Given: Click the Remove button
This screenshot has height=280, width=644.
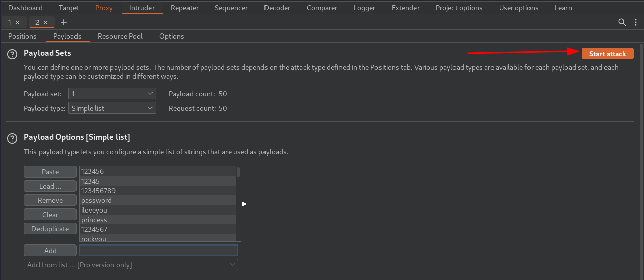Looking at the screenshot, I should tap(50, 200).
